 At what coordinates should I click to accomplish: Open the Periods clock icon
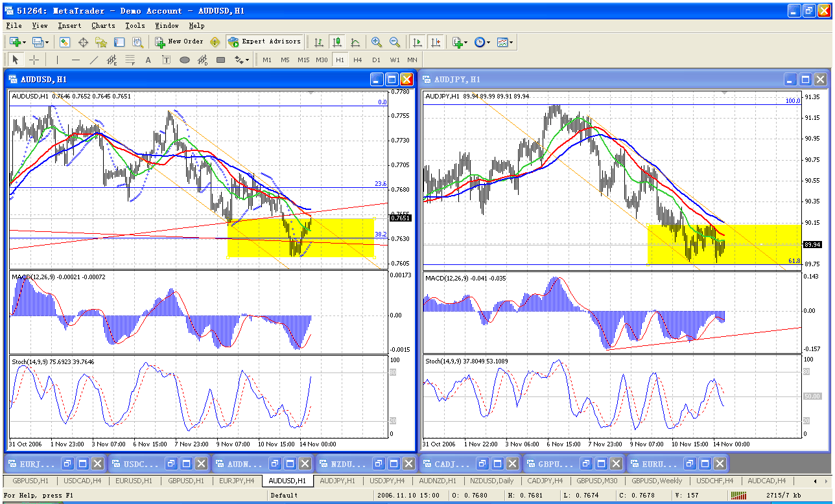(x=479, y=42)
